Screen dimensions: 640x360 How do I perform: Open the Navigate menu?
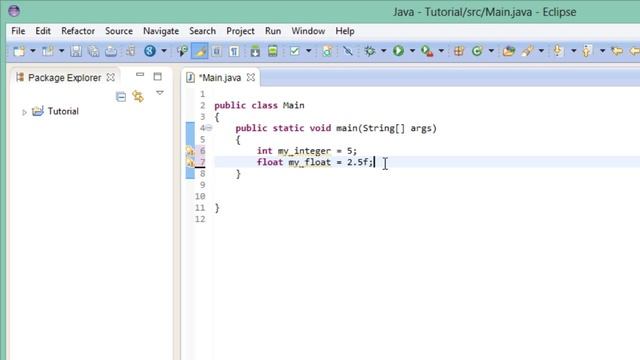161,31
